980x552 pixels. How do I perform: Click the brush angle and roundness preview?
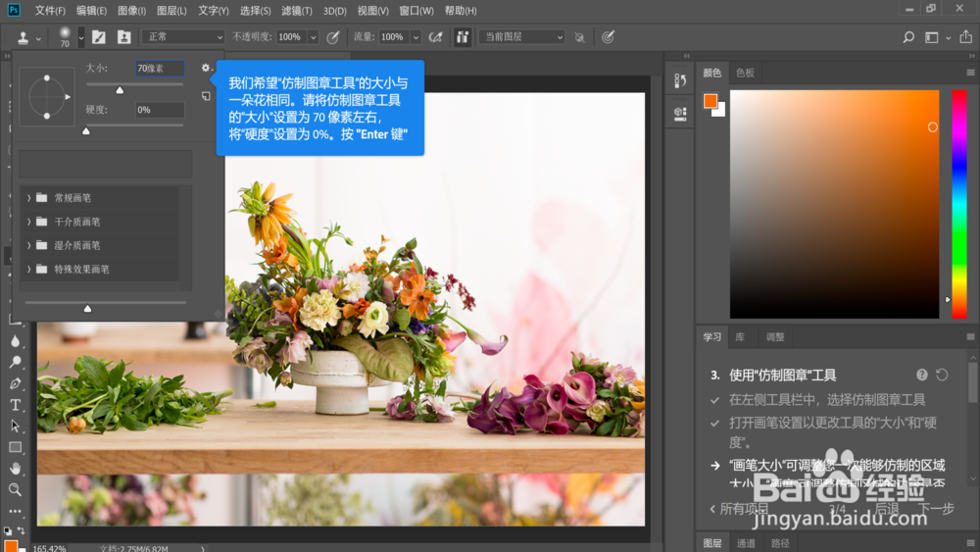pyautogui.click(x=47, y=97)
